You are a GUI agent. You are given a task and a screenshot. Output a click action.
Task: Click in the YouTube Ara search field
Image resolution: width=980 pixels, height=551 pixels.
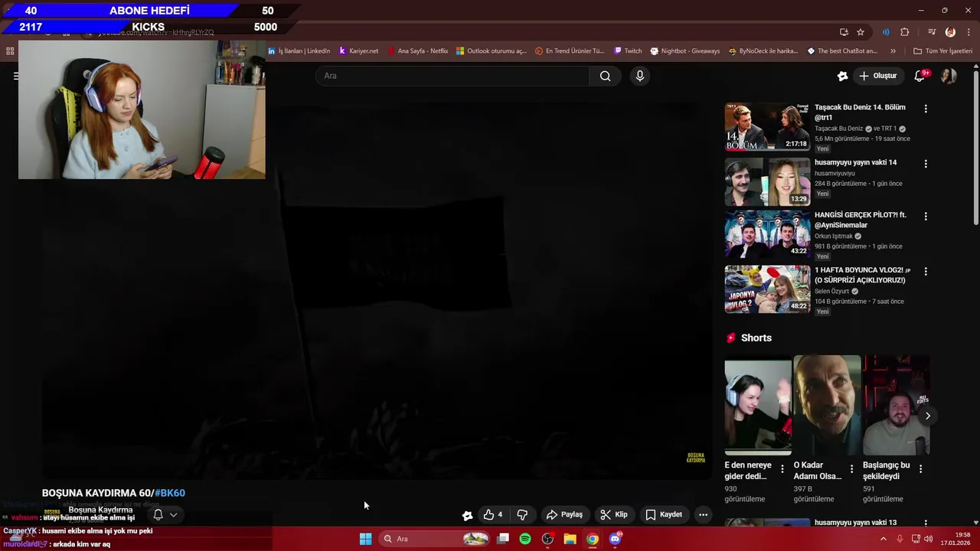pyautogui.click(x=452, y=76)
